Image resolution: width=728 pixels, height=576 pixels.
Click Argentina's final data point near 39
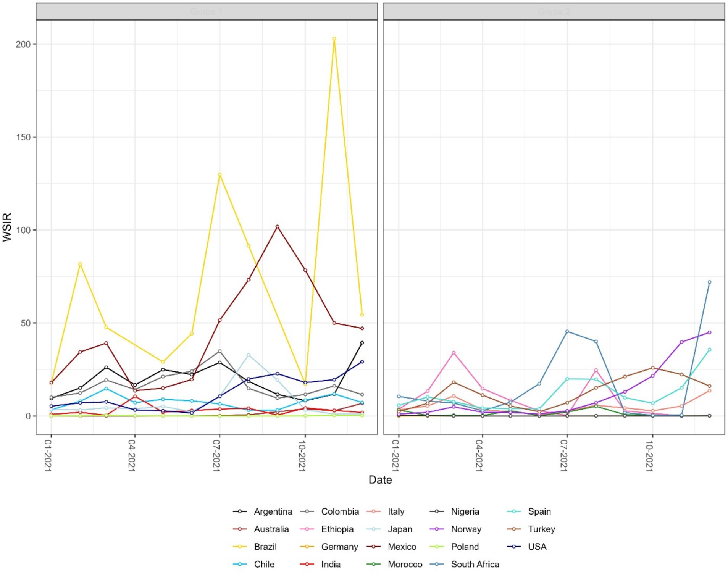(362, 343)
